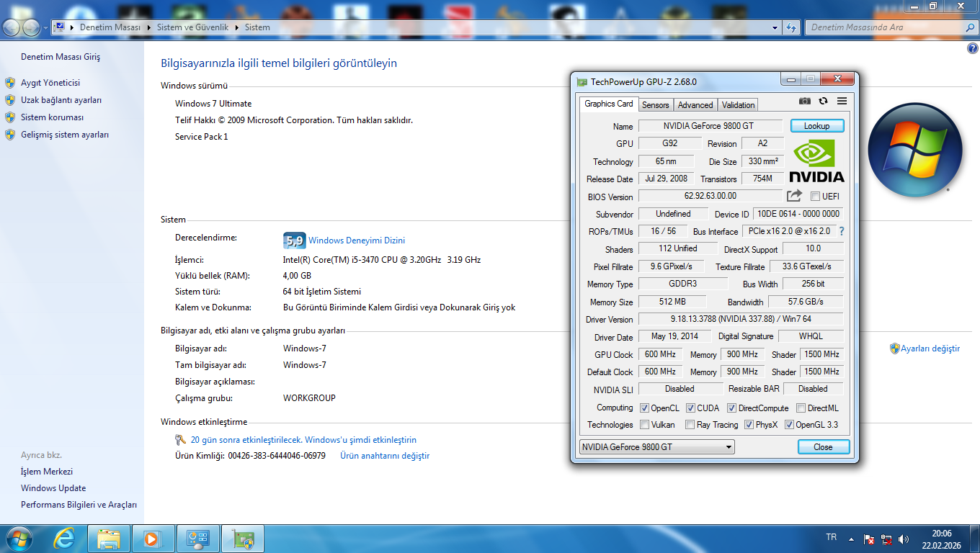
Task: Open the Validation tab
Action: click(739, 104)
